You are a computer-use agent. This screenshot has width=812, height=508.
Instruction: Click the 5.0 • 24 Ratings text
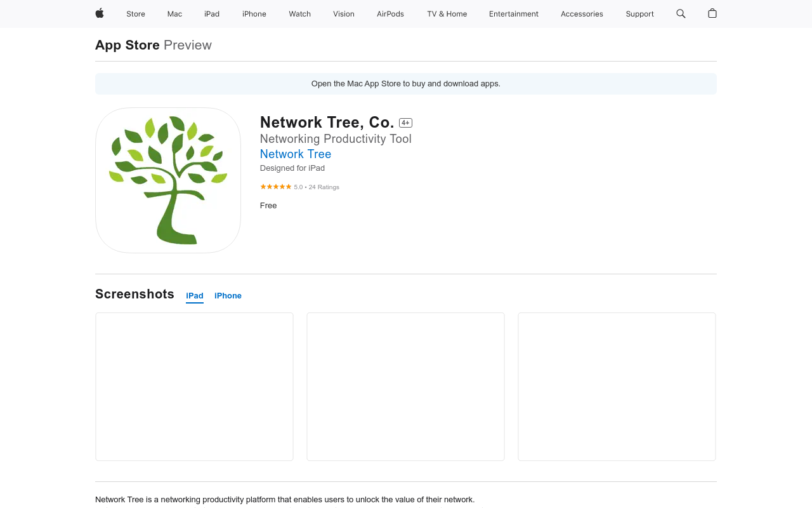pyautogui.click(x=317, y=187)
